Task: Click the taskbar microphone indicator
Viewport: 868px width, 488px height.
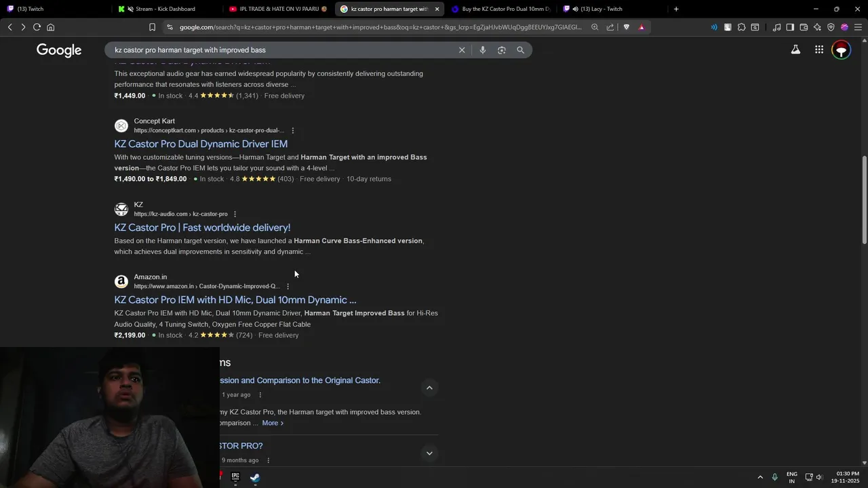Action: (x=775, y=477)
